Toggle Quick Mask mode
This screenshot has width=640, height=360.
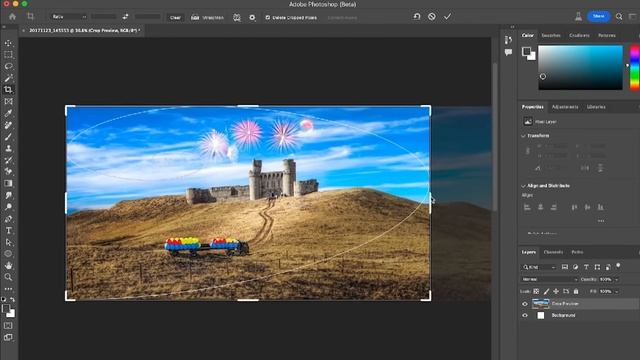click(8, 326)
